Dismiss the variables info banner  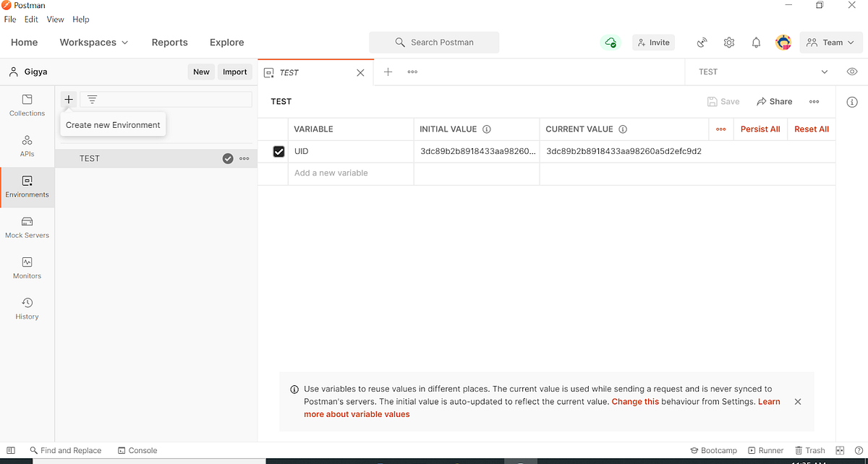tap(798, 401)
